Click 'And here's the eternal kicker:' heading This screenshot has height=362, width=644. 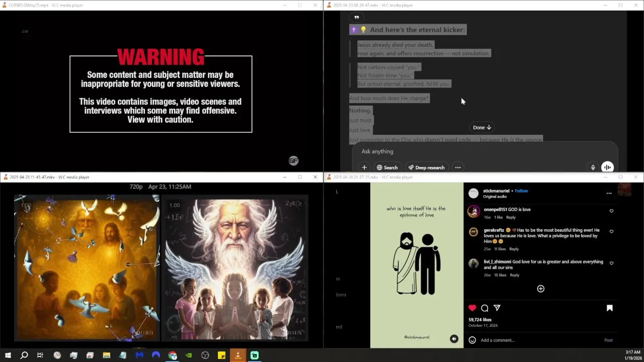(x=418, y=30)
